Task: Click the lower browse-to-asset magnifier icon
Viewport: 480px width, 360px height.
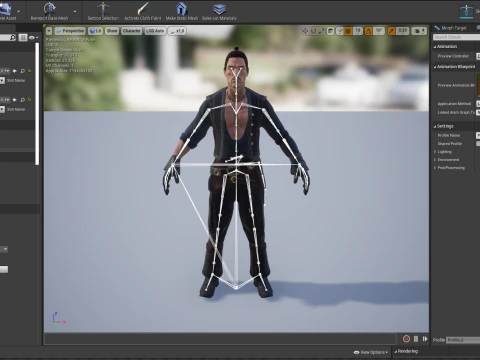Action: tap(22, 100)
